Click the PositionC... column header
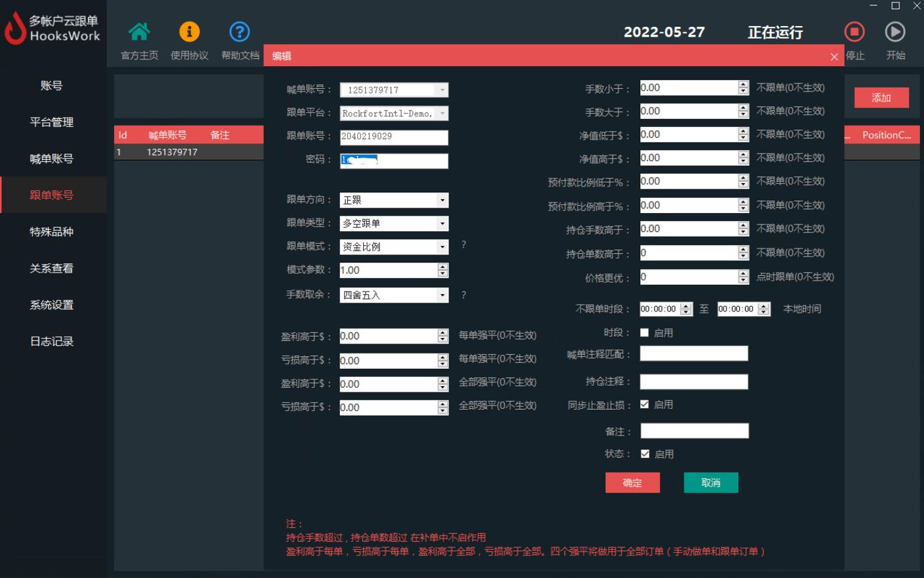The image size is (924, 578). [x=887, y=135]
